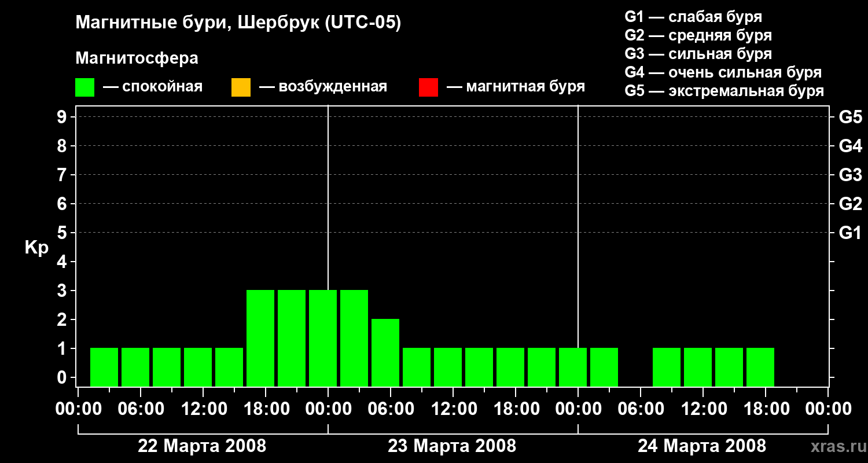Select the '24 Марта 2008' date label
Viewport: 868px width, 463px height.
pyautogui.click(x=702, y=446)
